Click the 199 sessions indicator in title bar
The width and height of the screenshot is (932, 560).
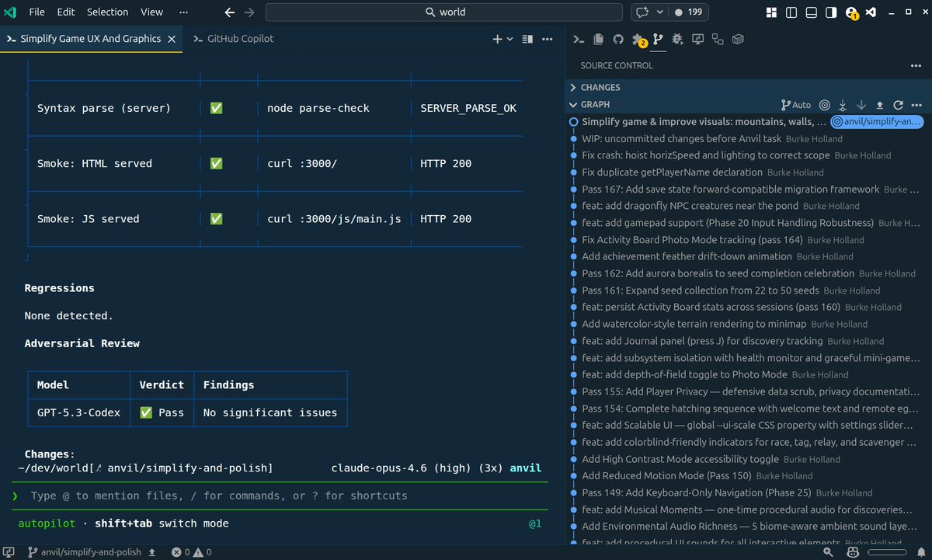(x=689, y=12)
